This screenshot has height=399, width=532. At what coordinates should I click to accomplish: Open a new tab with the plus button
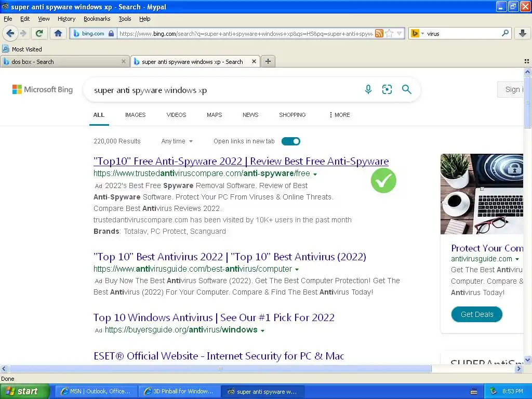(268, 61)
